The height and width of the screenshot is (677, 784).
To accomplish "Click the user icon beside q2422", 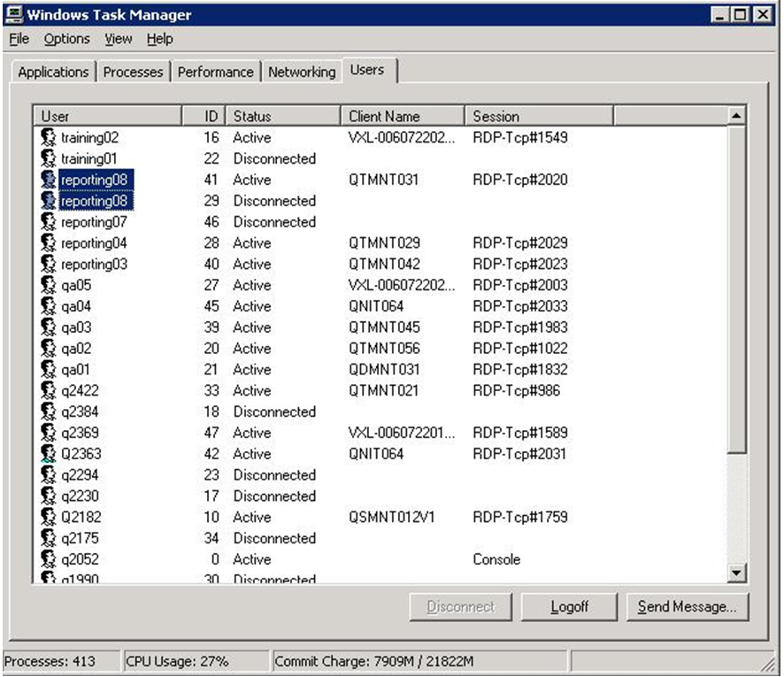I will [x=49, y=390].
